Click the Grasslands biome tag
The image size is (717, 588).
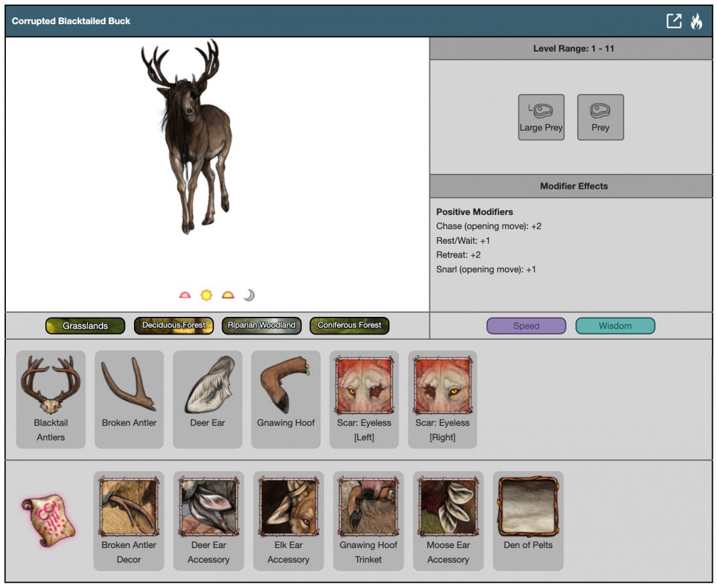[x=85, y=325]
